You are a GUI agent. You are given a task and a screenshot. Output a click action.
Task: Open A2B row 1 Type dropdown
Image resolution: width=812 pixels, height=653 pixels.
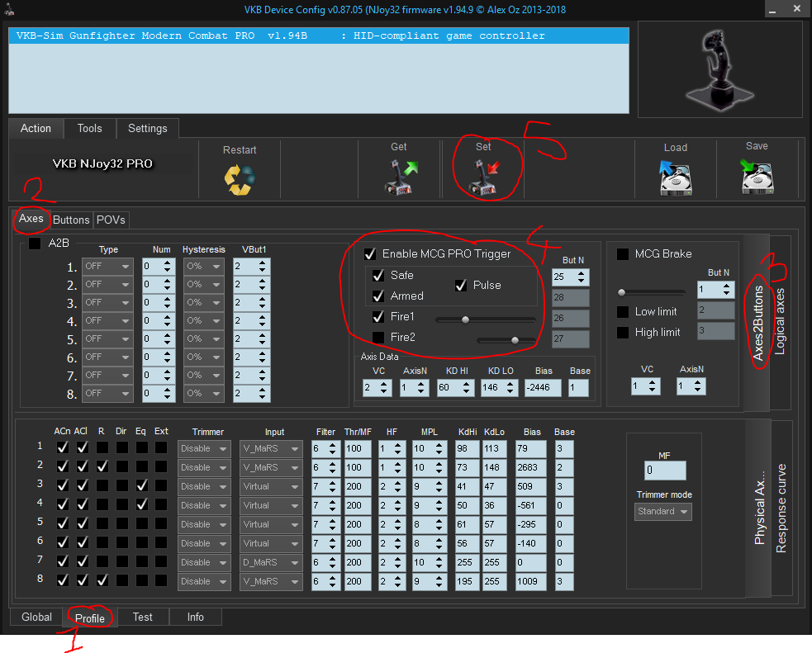pos(107,266)
